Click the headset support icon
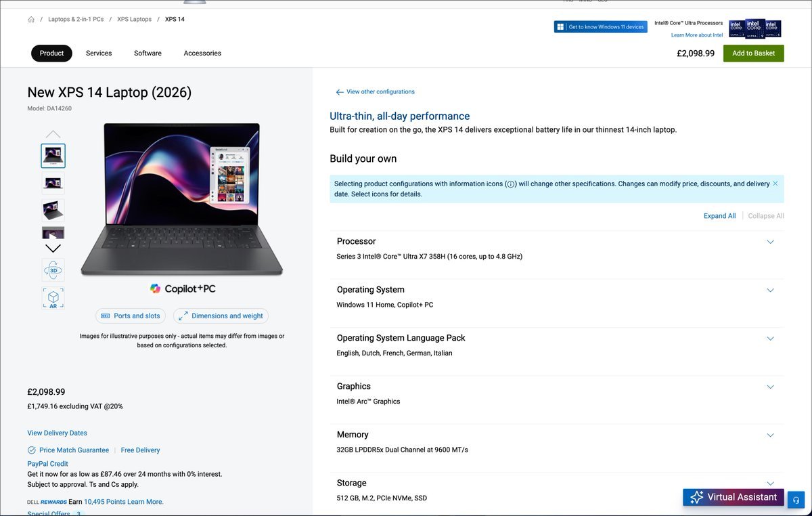Image resolution: width=812 pixels, height=516 pixels. tap(796, 499)
